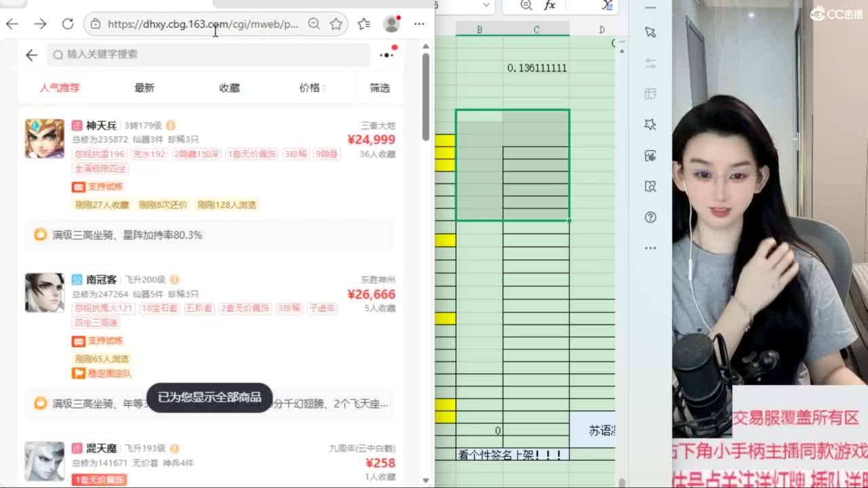Click the 三秦大地 server label
868x488 pixels.
[x=378, y=126]
